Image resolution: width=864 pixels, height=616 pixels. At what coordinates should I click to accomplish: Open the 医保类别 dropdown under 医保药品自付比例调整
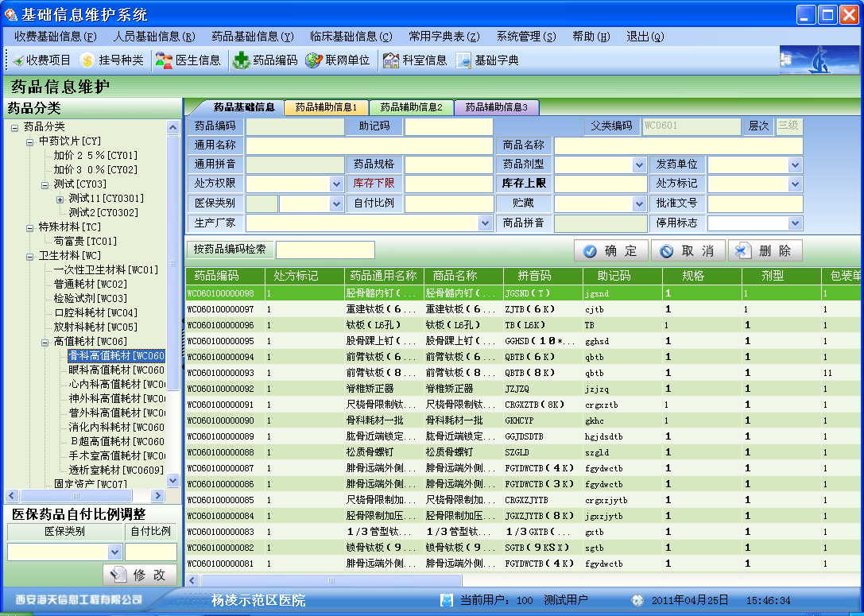tap(114, 552)
